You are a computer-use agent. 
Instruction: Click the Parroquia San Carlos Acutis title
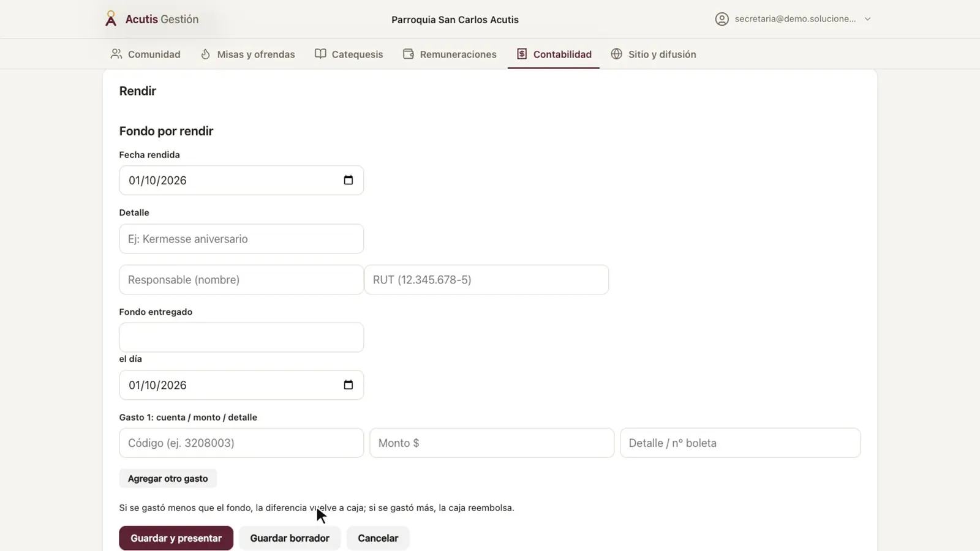(455, 20)
